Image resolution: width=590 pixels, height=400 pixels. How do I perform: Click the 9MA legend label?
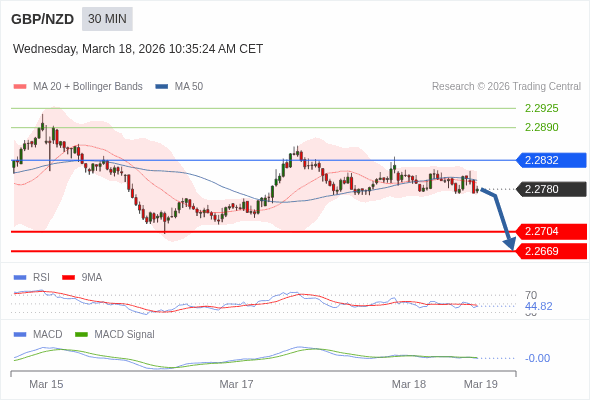point(92,278)
